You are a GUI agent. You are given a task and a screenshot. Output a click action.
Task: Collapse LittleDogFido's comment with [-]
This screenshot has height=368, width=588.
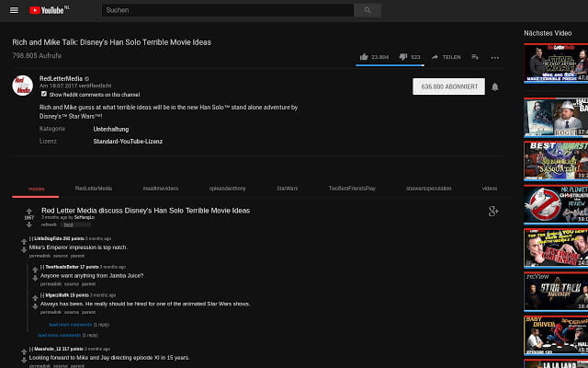coord(31,238)
